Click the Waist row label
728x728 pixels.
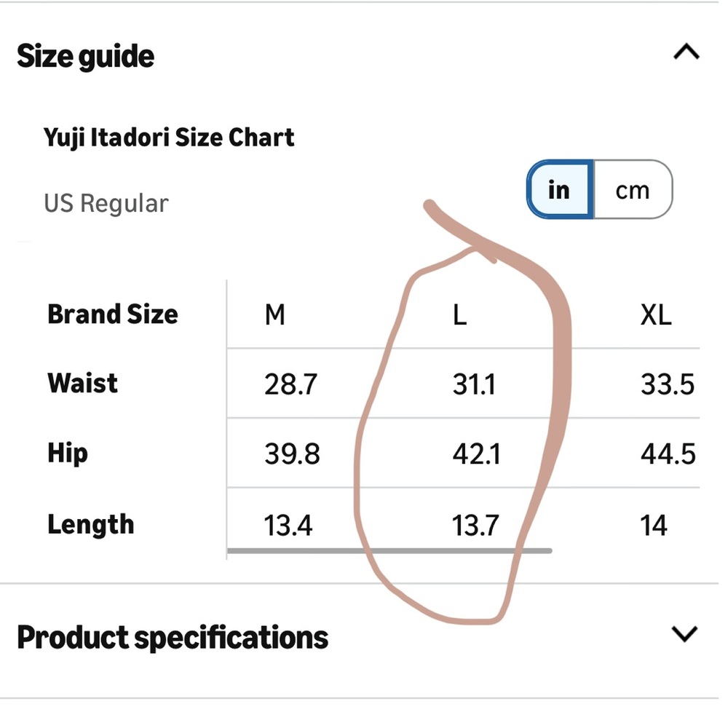pyautogui.click(x=83, y=383)
